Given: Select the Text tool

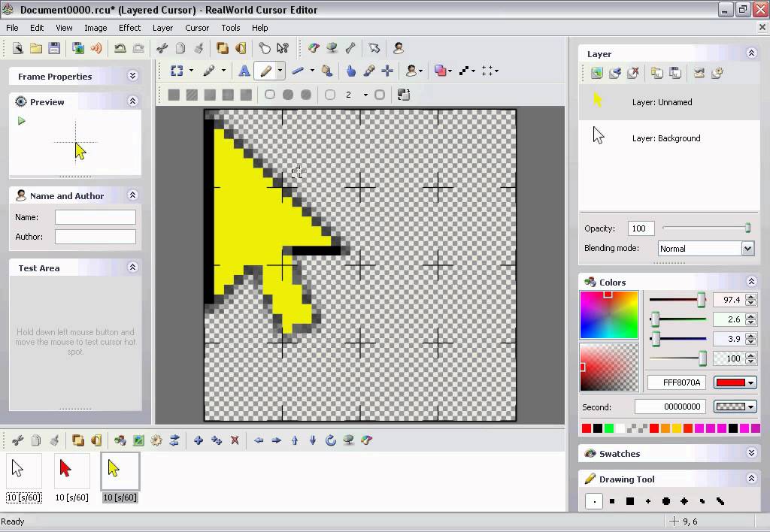Looking at the screenshot, I should 243,71.
